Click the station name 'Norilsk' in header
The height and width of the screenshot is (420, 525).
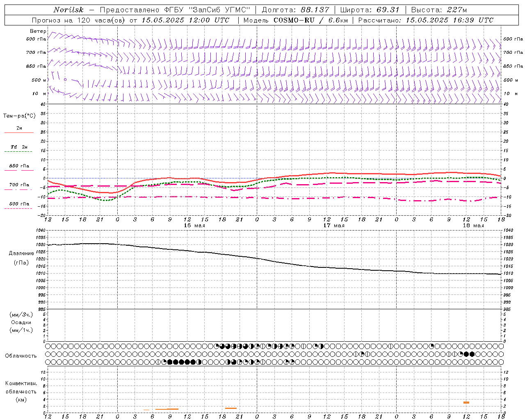pos(68,10)
